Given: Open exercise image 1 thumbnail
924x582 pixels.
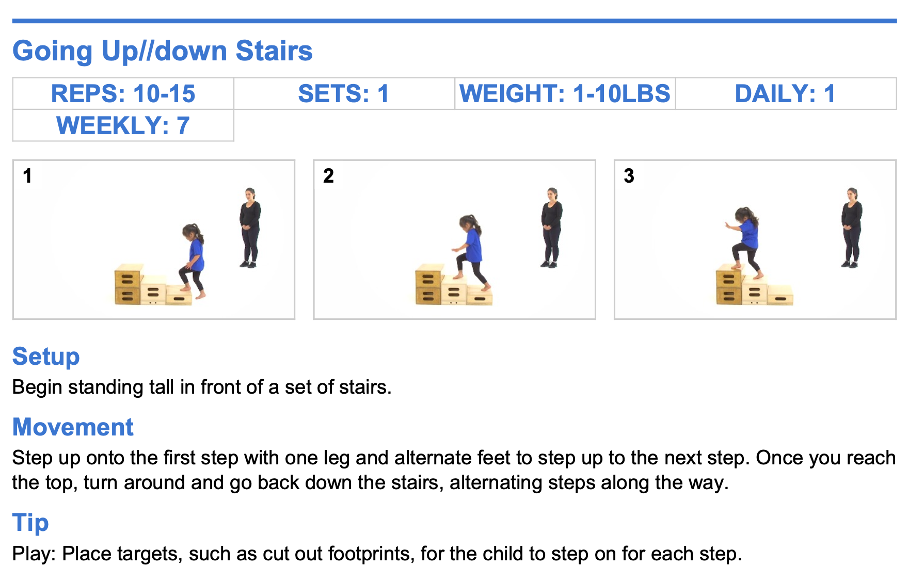Looking at the screenshot, I should point(154,239).
